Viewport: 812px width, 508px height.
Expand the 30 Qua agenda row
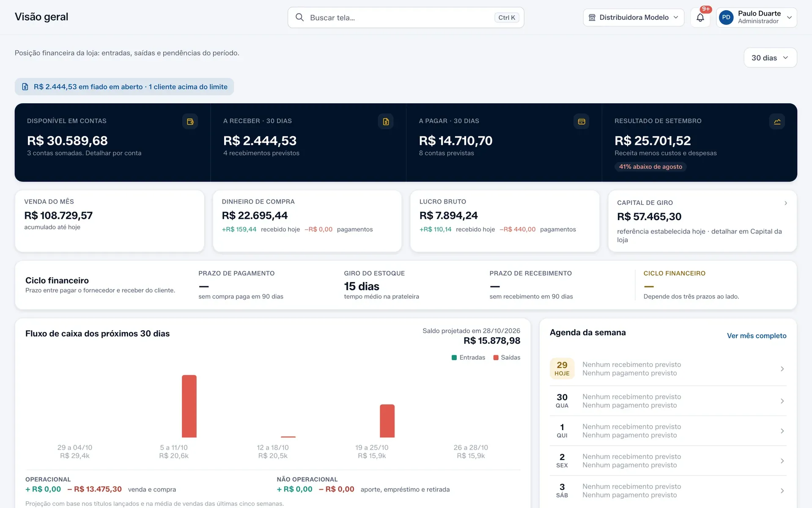(x=668, y=401)
